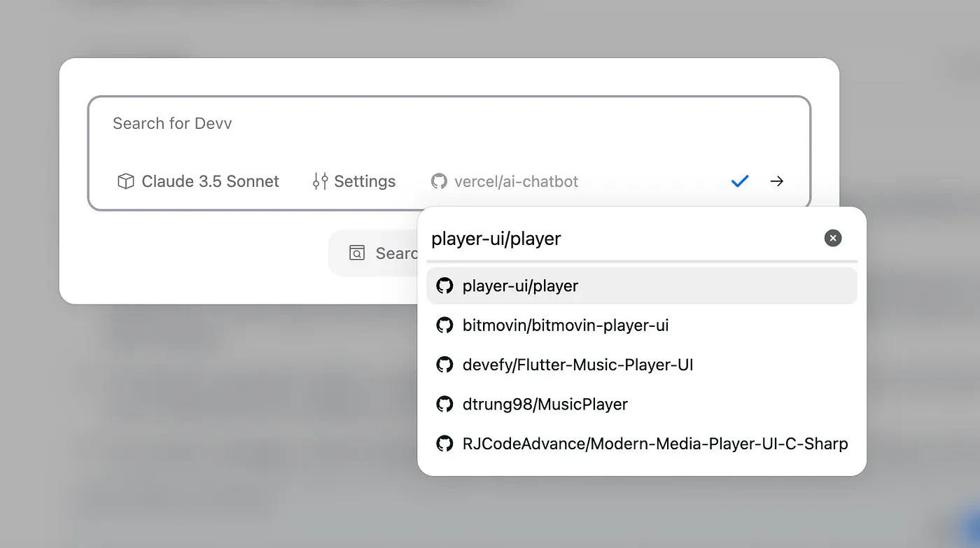Click the GitHub icon next to player-ui/player result
This screenshot has height=548, width=980.
pos(444,286)
